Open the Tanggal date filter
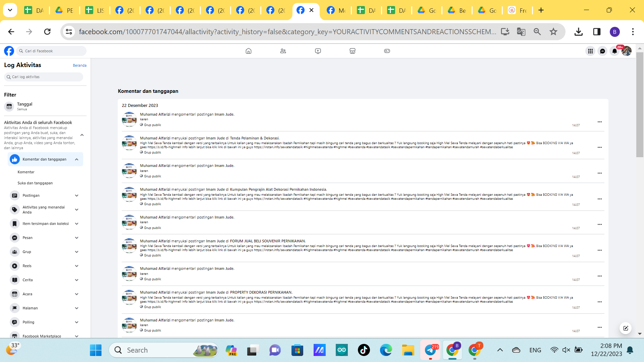 25,106
